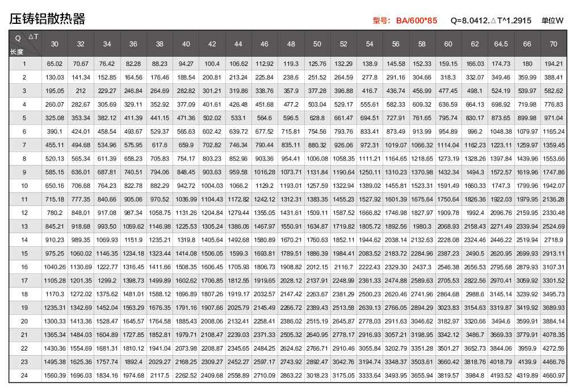Select the 64.5 column header
The width and height of the screenshot is (575, 392).
tap(501, 44)
